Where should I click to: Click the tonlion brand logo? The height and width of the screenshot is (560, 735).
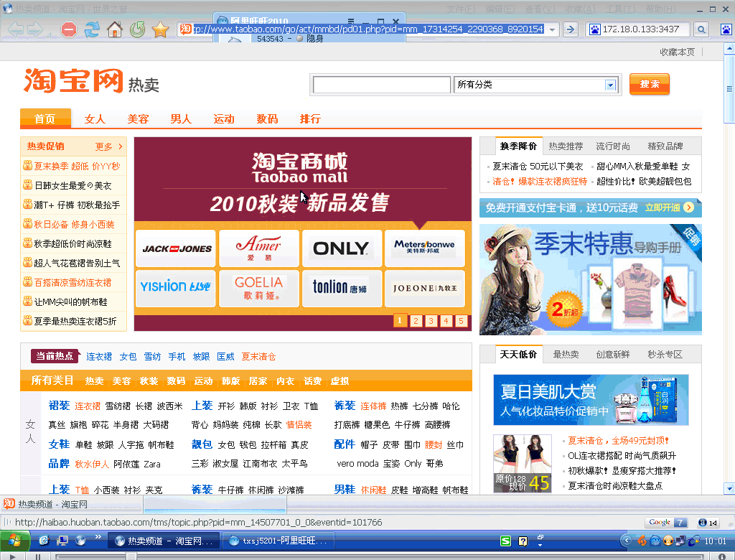click(x=342, y=288)
